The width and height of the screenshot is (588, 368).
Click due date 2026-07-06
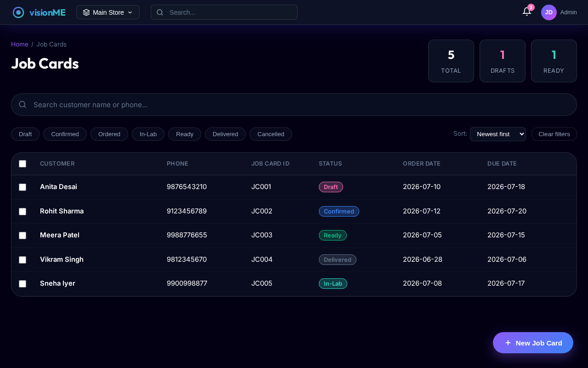coord(507,259)
